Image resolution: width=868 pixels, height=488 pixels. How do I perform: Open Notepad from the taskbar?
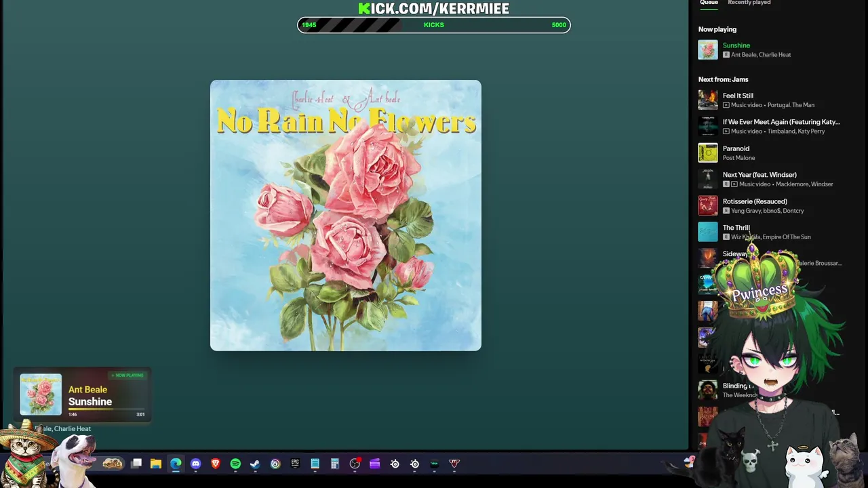click(x=315, y=464)
